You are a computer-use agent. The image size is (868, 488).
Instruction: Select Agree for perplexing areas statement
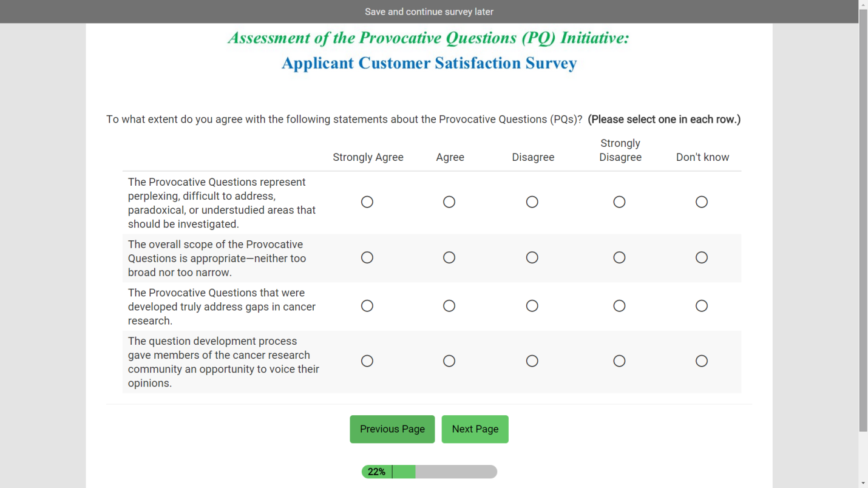tap(449, 202)
